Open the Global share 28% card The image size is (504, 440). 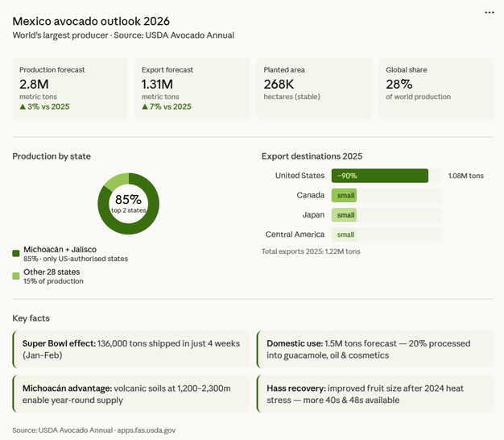point(435,88)
